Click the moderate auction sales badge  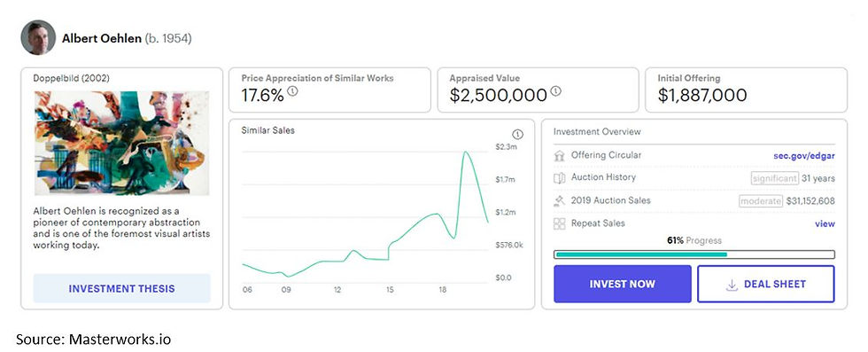[761, 200]
